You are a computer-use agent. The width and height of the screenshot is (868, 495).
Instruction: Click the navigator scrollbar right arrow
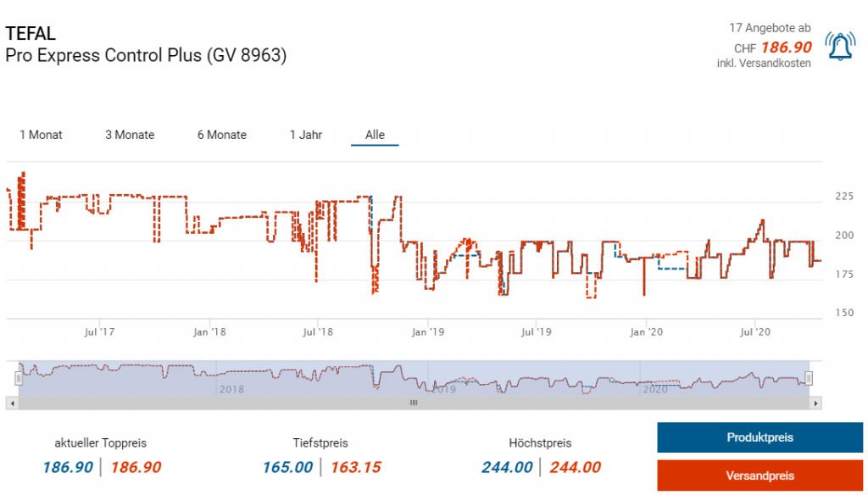pos(815,403)
